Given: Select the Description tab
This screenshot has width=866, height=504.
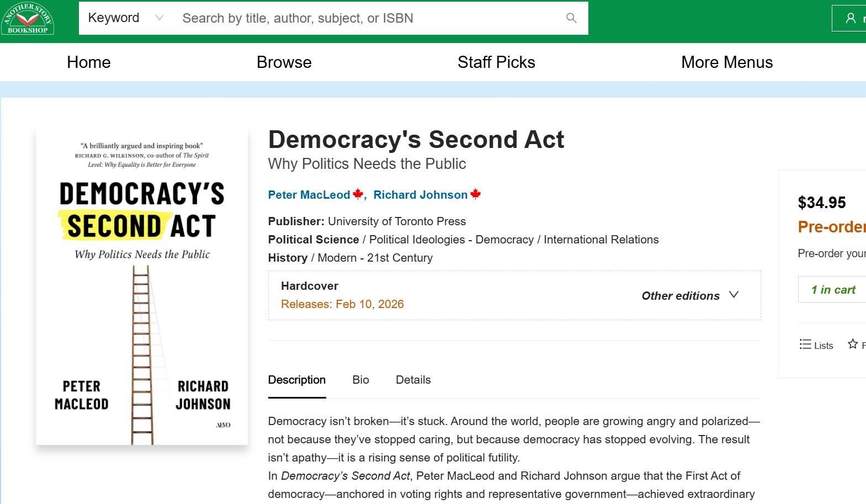Looking at the screenshot, I should click(x=296, y=380).
